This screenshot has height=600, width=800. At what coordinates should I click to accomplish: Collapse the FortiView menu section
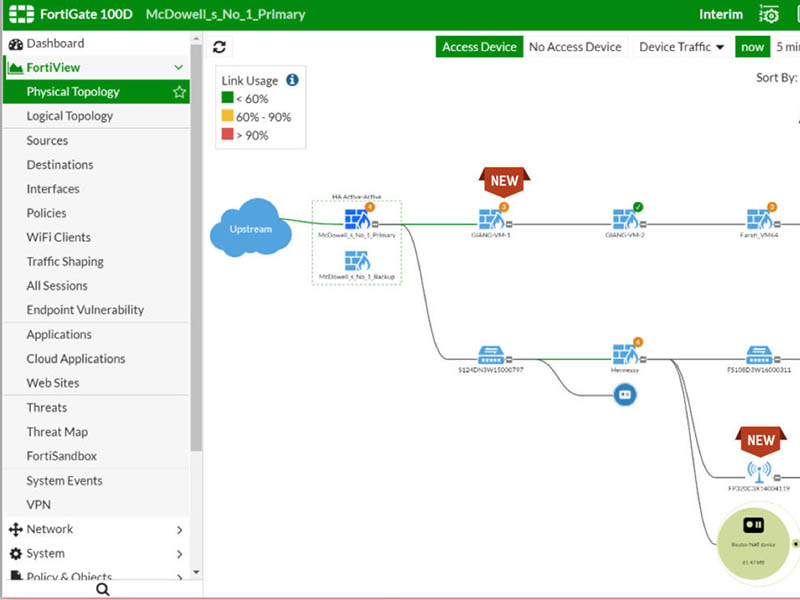click(179, 67)
